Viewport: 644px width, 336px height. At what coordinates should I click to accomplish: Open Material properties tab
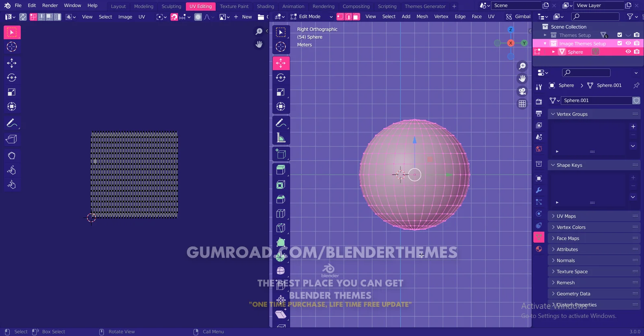(x=539, y=249)
